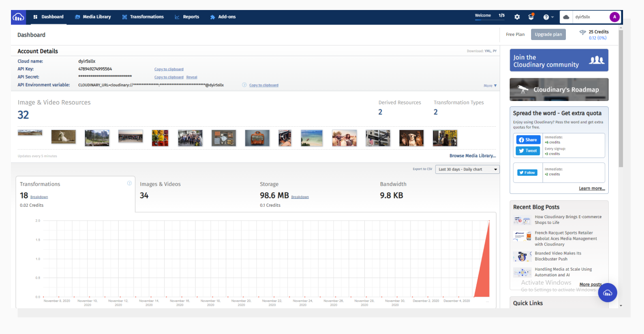Click the dog photo thumbnail
Screen dimensions: 644x334
coord(411,138)
